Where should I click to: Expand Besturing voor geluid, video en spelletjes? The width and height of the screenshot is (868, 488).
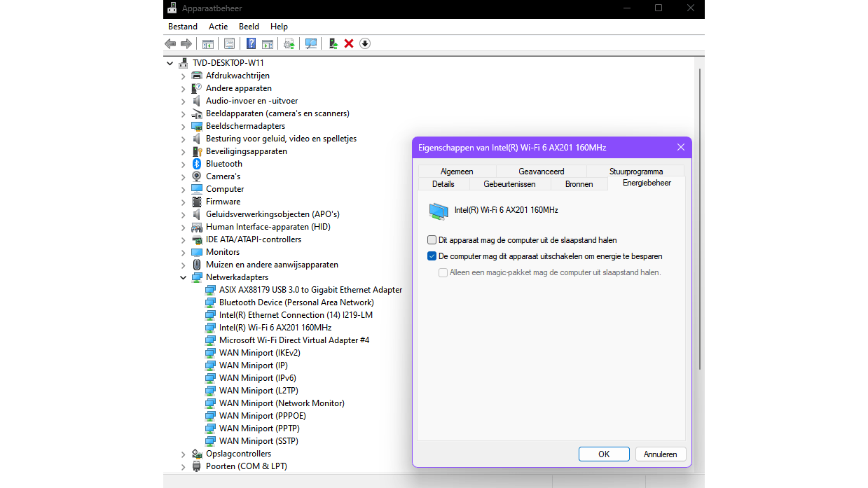184,139
